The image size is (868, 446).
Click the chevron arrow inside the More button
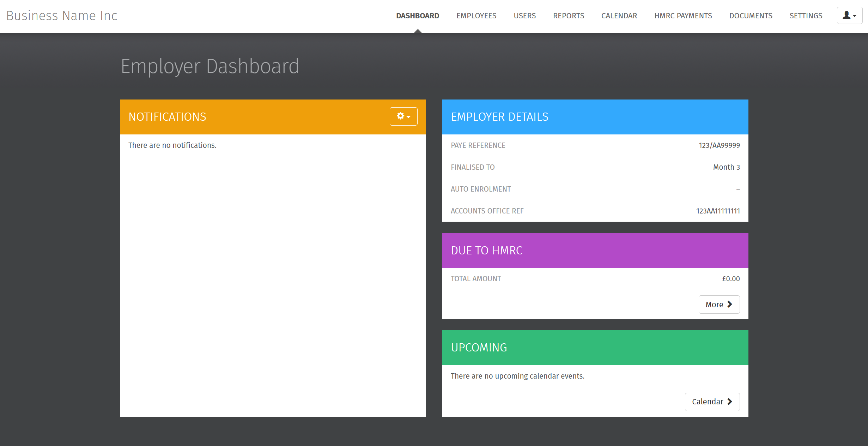pos(730,304)
